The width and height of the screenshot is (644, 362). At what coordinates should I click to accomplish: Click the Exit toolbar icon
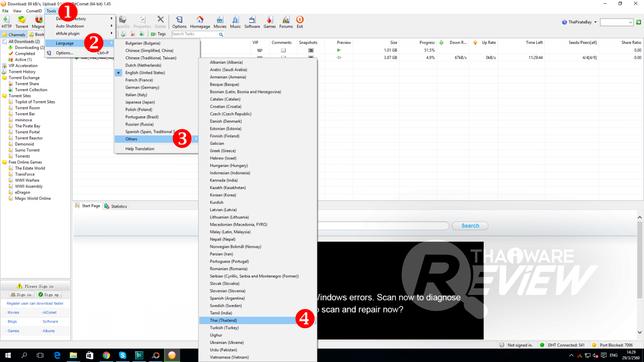coord(300,22)
